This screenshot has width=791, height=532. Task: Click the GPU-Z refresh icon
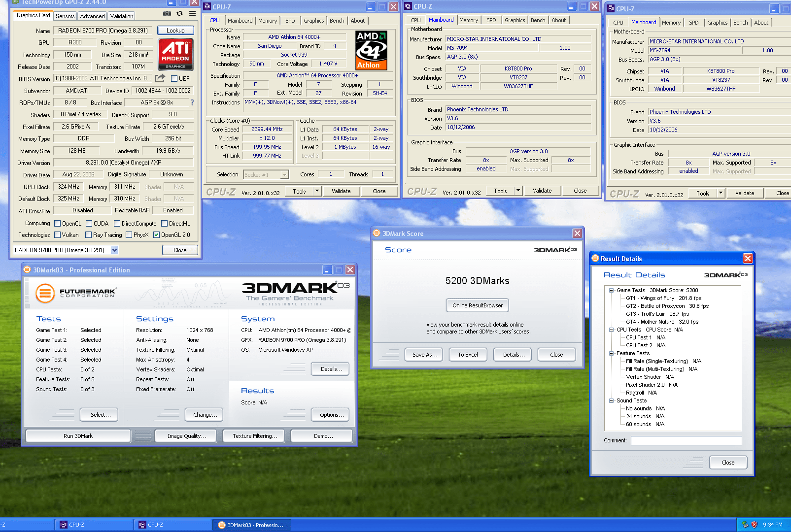(180, 14)
